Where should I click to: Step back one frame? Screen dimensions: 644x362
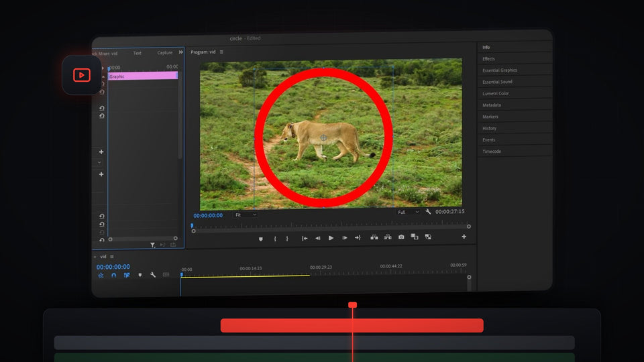coord(318,238)
